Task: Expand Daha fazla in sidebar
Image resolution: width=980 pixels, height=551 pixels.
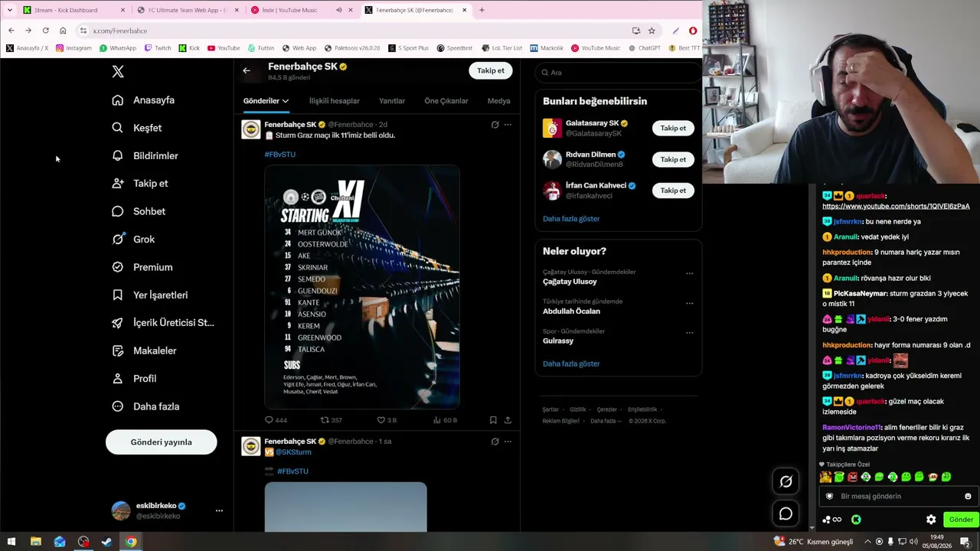Action: pos(145,406)
